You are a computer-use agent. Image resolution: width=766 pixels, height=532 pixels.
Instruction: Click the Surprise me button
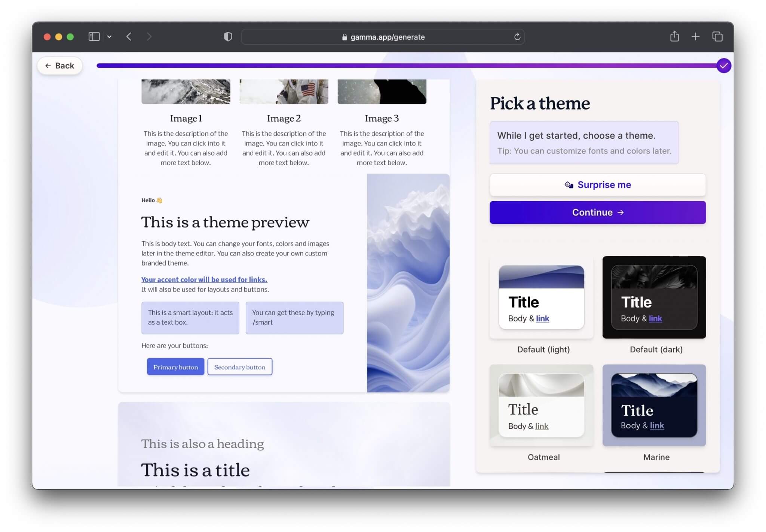(597, 184)
